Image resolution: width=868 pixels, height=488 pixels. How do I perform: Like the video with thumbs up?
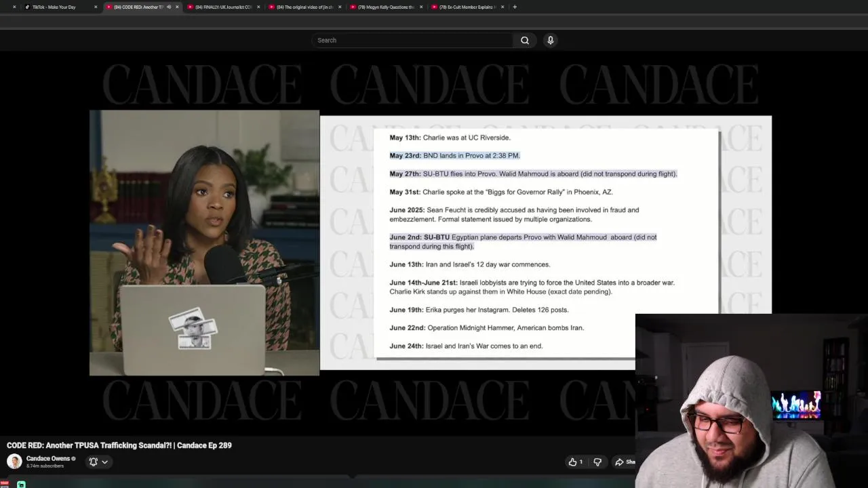pos(576,462)
